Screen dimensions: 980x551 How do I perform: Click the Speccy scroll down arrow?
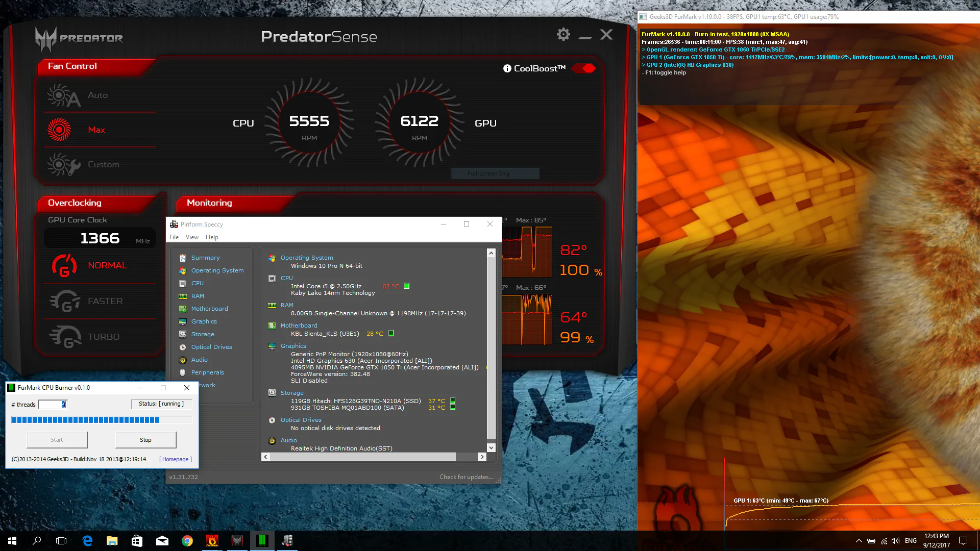[x=491, y=447]
